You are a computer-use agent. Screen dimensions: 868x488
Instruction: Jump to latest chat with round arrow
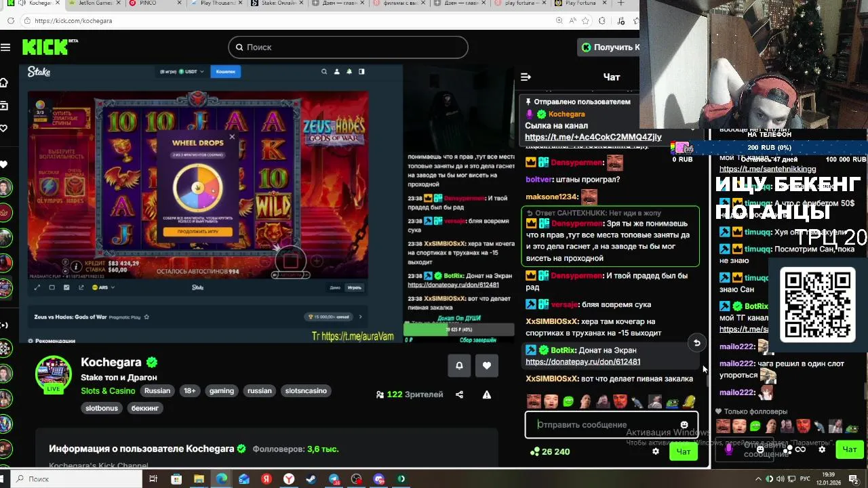pos(696,343)
